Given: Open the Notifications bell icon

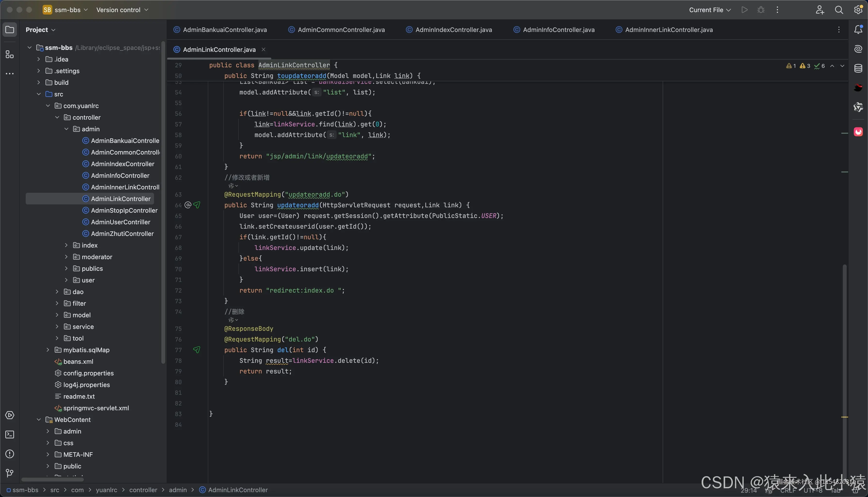Looking at the screenshot, I should pos(858,30).
